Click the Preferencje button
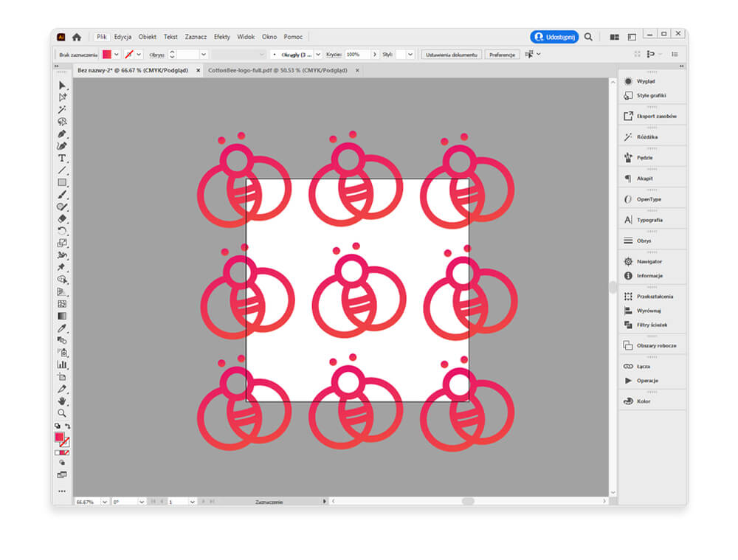 tap(502, 55)
